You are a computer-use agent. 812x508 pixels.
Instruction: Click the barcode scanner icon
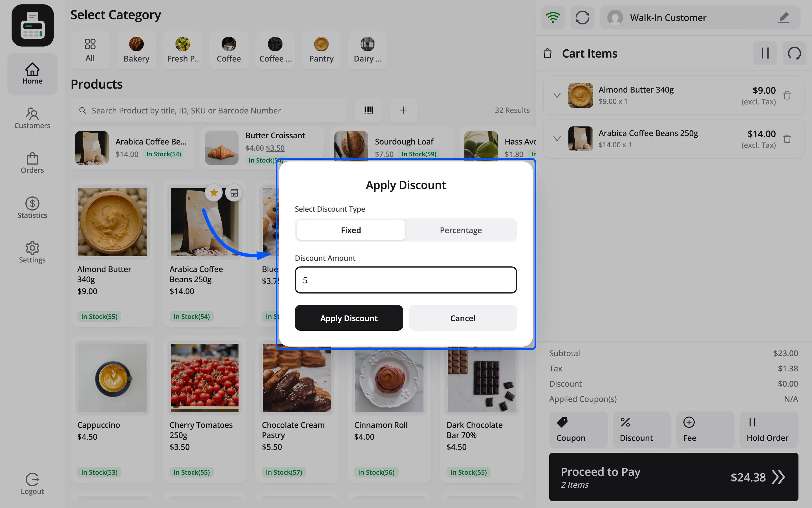point(368,110)
